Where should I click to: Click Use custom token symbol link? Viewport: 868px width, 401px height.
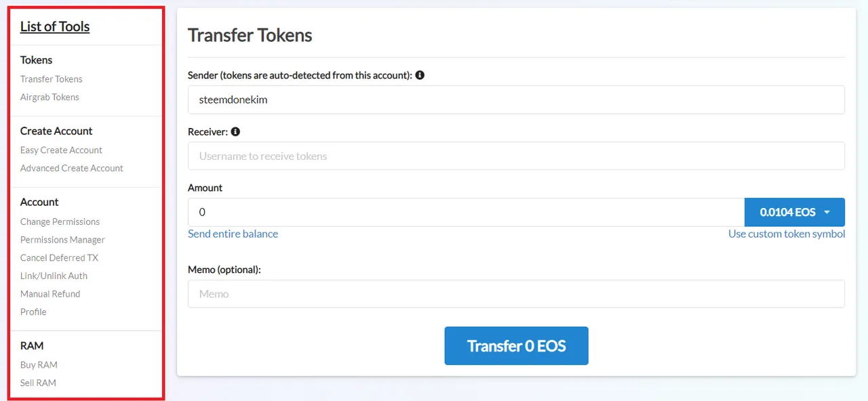[787, 234]
